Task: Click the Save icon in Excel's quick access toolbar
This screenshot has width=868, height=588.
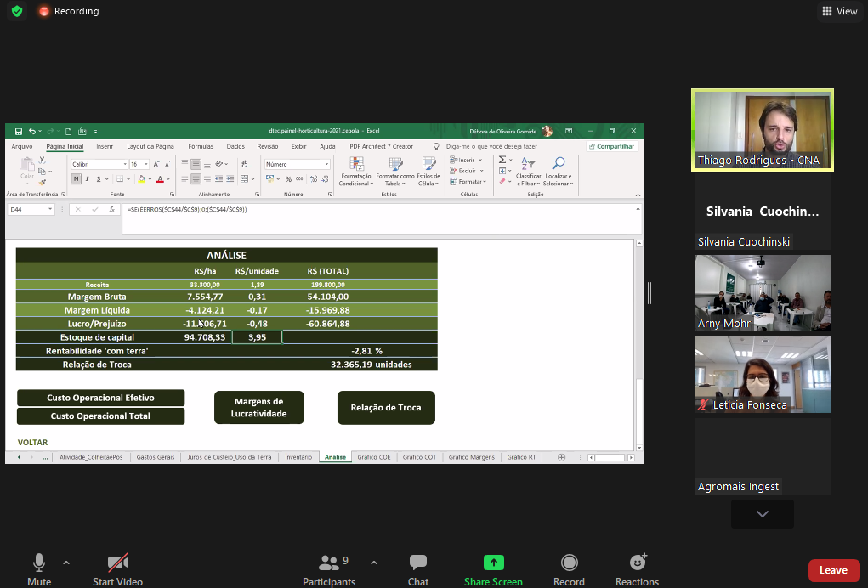Action: (18, 131)
